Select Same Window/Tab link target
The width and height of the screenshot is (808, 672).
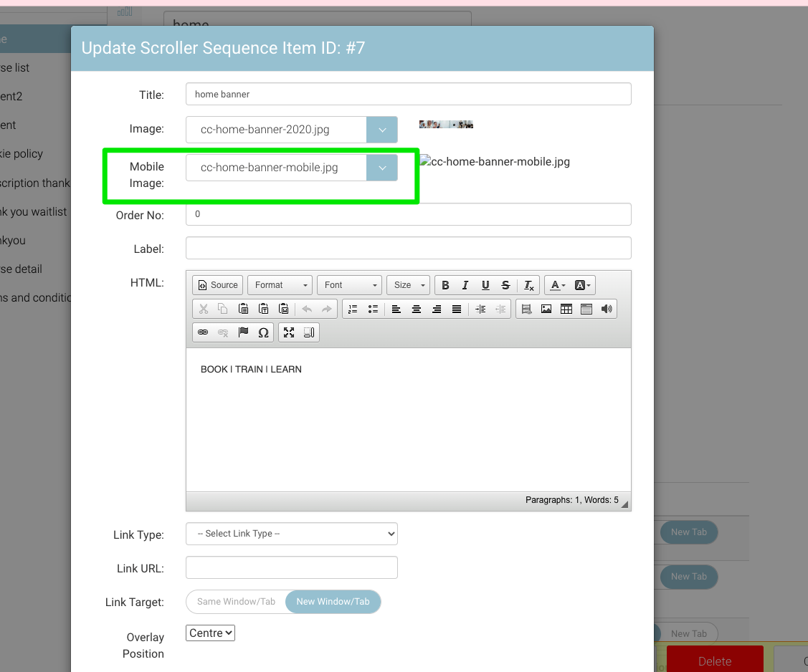(236, 602)
